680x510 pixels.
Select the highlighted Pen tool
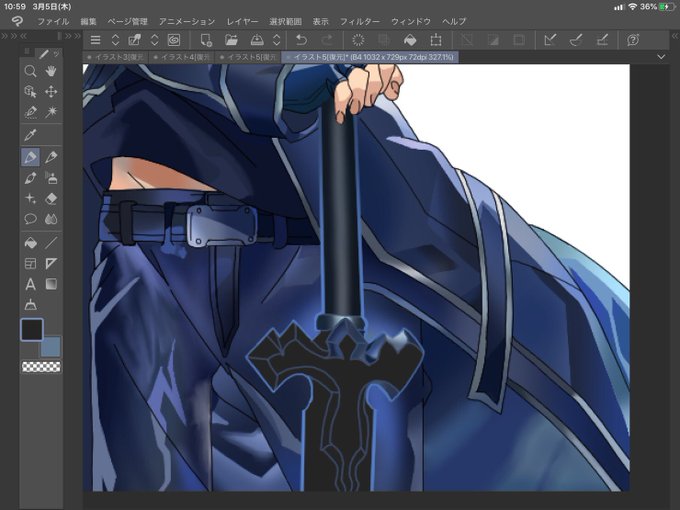coord(30,157)
